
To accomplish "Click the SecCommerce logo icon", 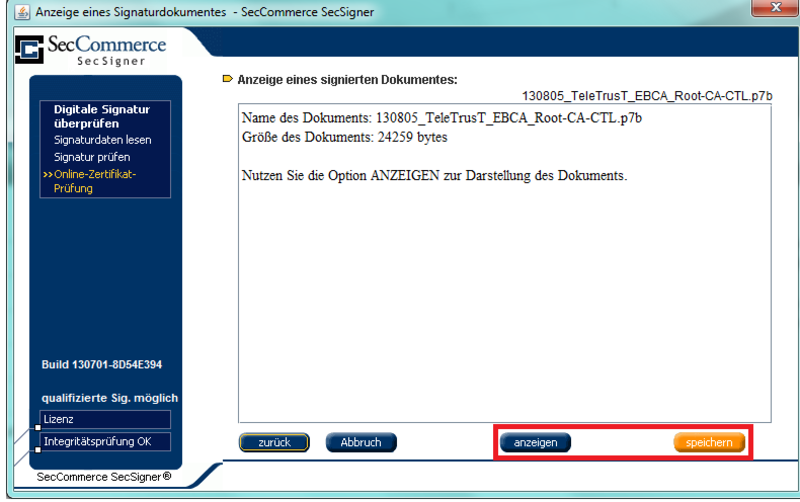I will [x=29, y=49].
